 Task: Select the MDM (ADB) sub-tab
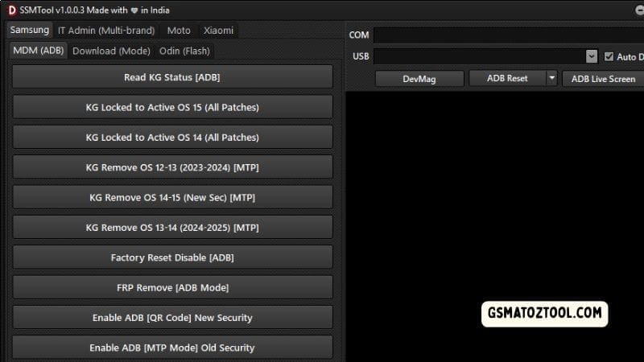tap(38, 51)
